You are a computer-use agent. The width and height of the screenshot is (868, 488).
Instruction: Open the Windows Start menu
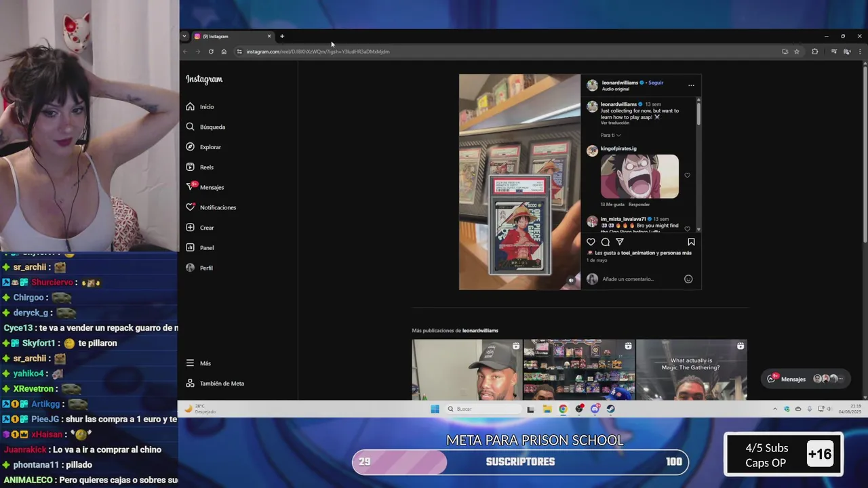[435, 409]
